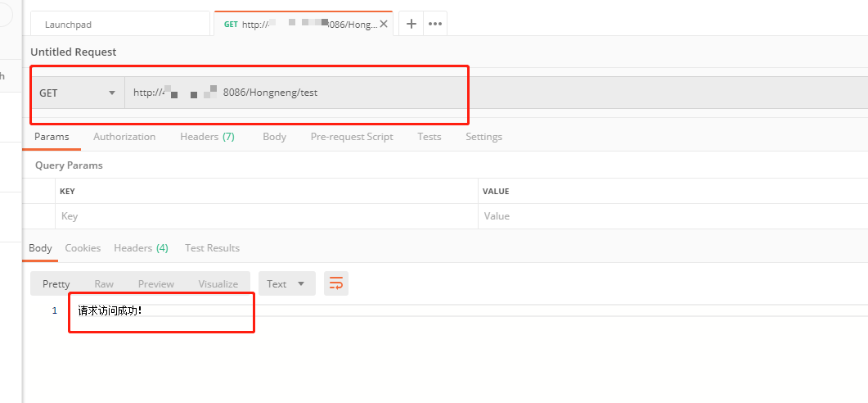
Task: Click the query param Key field
Action: (266, 216)
